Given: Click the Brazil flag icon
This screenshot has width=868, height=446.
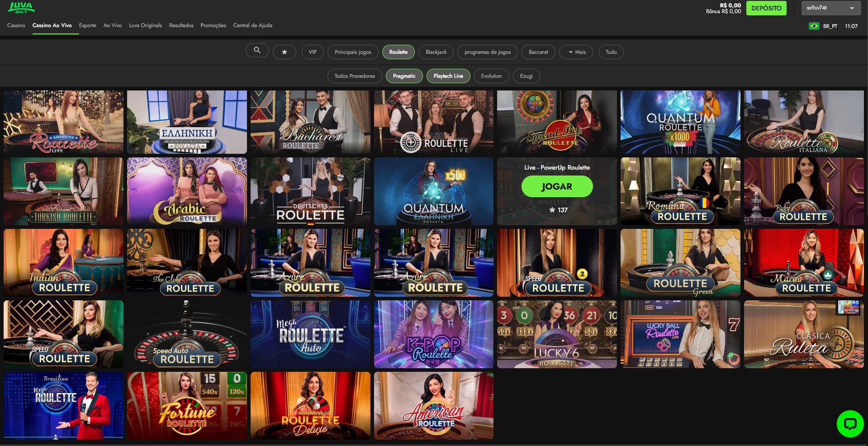Looking at the screenshot, I should pos(814,26).
